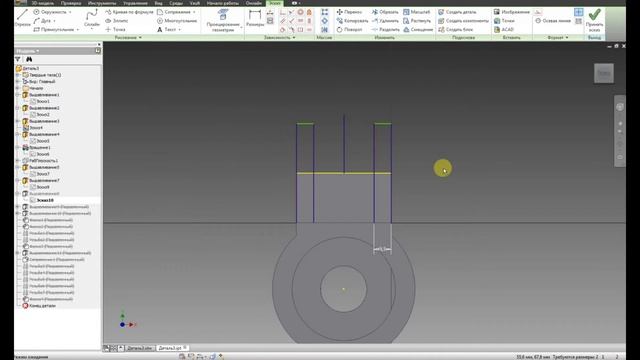Expand the Рисование panel dropdown
Screen dimensions: 640x360
pos(140,38)
